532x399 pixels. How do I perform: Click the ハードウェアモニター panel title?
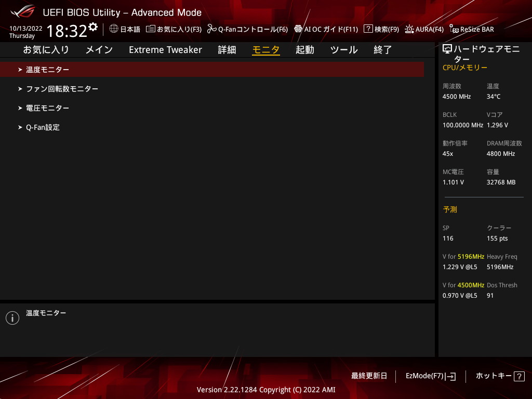(486, 54)
